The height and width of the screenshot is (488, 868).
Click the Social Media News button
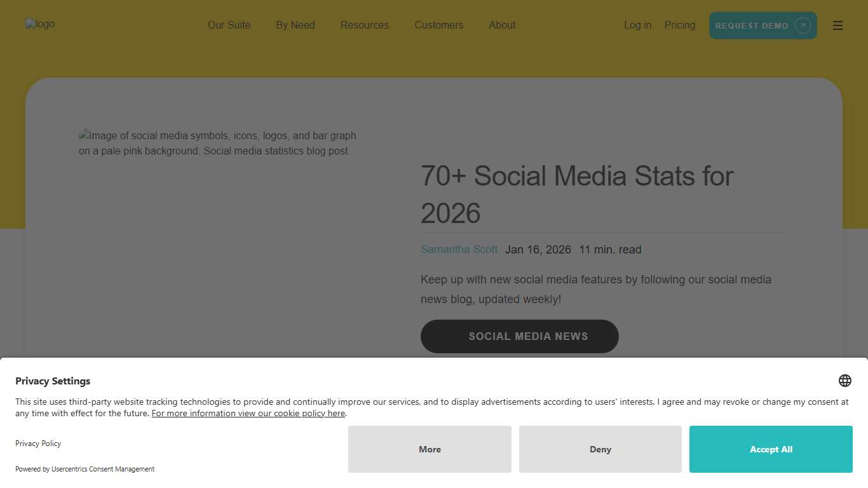pyautogui.click(x=519, y=336)
